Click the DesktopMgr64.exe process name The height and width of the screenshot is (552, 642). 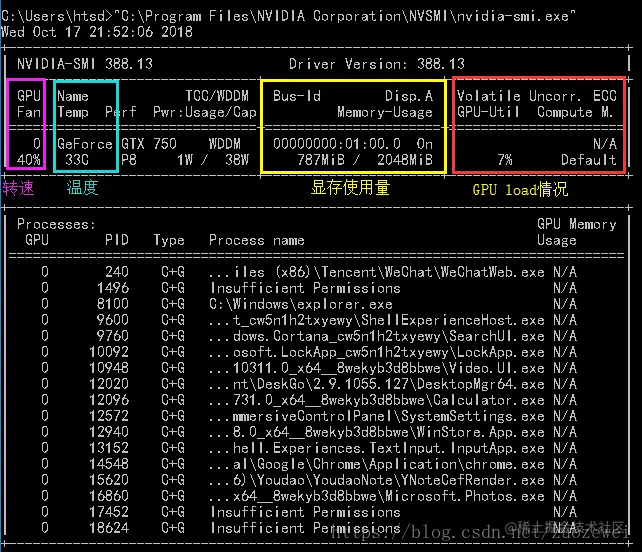tap(377, 384)
